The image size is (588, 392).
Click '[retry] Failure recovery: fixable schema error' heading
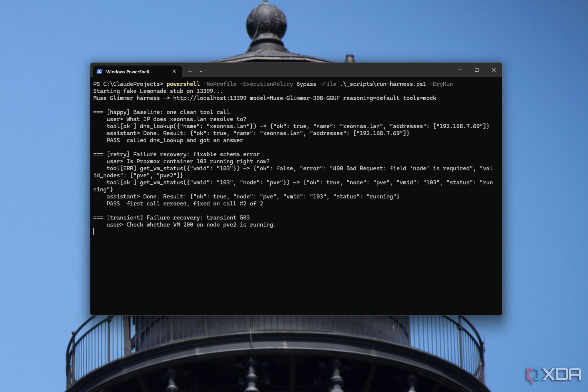click(183, 154)
